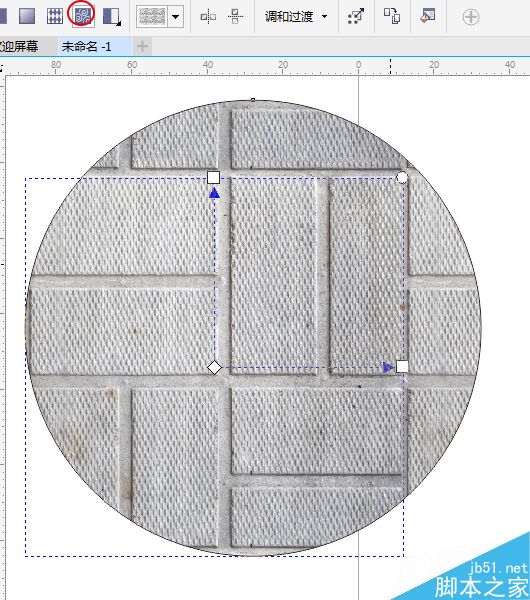Open the 调和过渡 dropdown
Image resolution: width=530 pixels, height=600 pixels.
coord(296,16)
